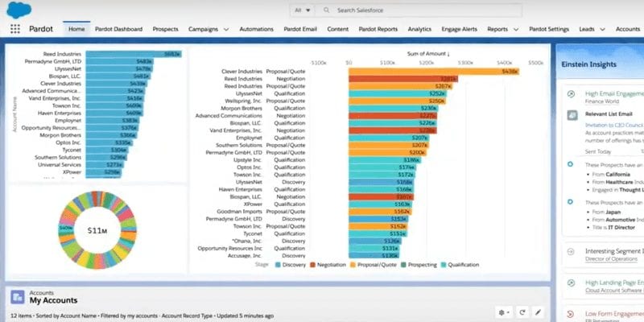The height and width of the screenshot is (322, 644).
Task: Go to the Analytics tab
Action: coord(419,29)
